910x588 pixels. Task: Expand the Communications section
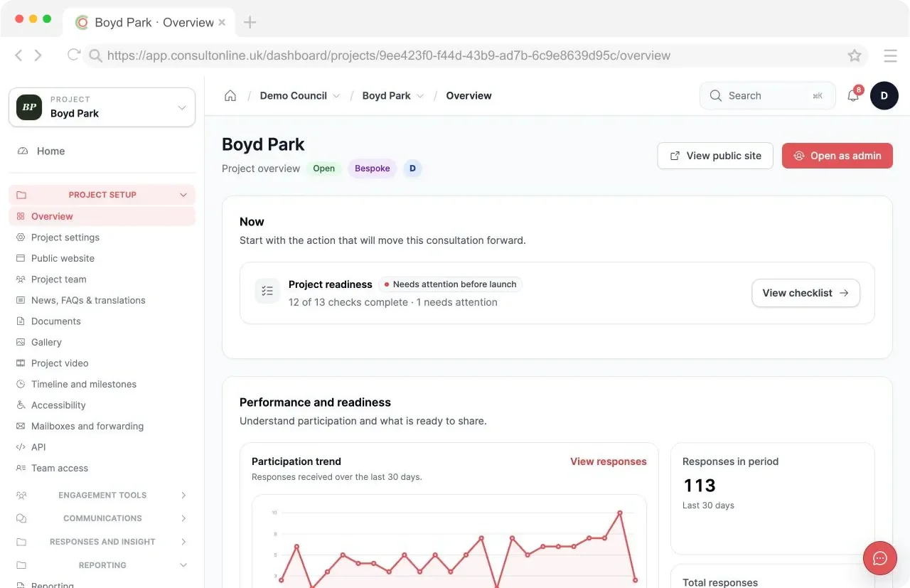tap(102, 519)
